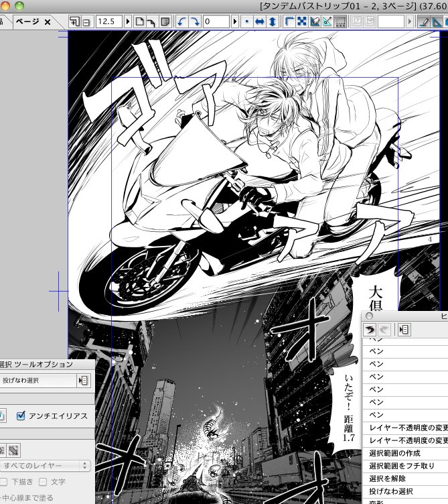Flip the view vertically
Screen dimensions: 448x504
pos(273,21)
